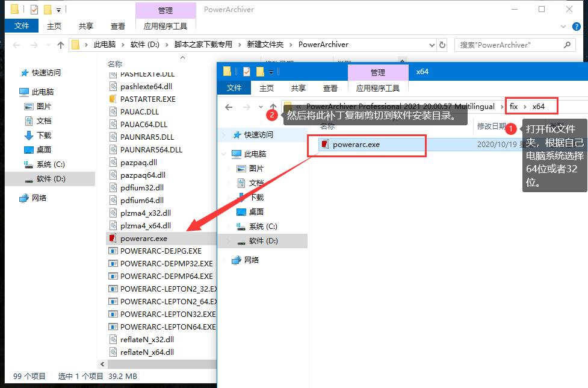Expand 此电脑 in the x64 window sidebar
This screenshot has height=388, width=588.
223,154
